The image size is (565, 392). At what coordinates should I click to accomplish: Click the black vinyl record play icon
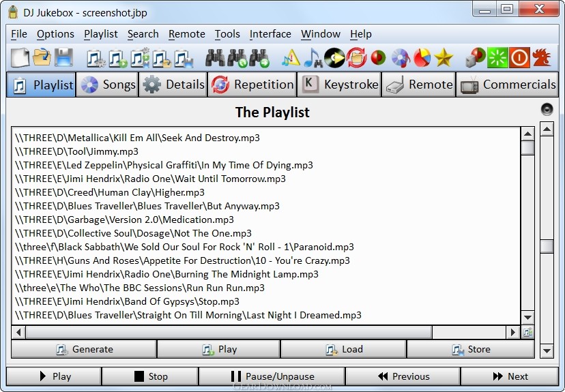click(335, 58)
